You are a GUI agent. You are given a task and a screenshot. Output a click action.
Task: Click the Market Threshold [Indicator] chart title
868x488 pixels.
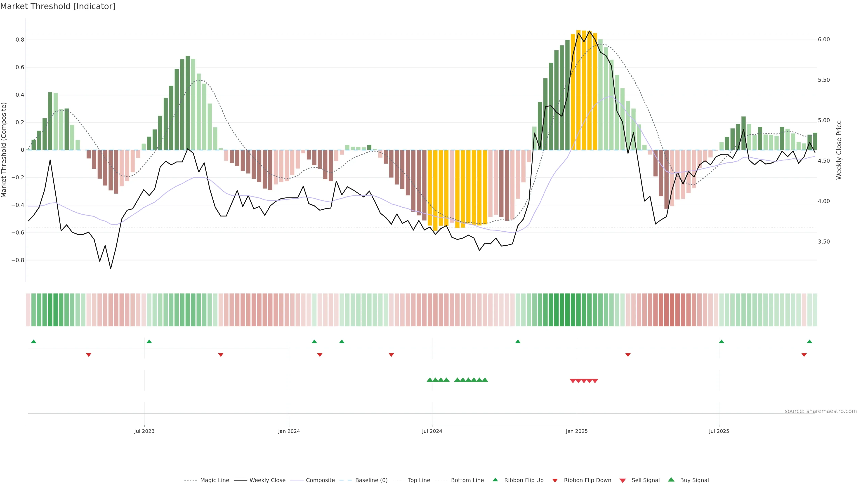[58, 6]
